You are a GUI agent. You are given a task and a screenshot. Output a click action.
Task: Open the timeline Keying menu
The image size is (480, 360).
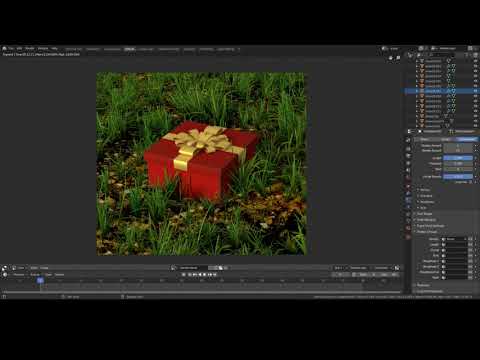[35, 275]
